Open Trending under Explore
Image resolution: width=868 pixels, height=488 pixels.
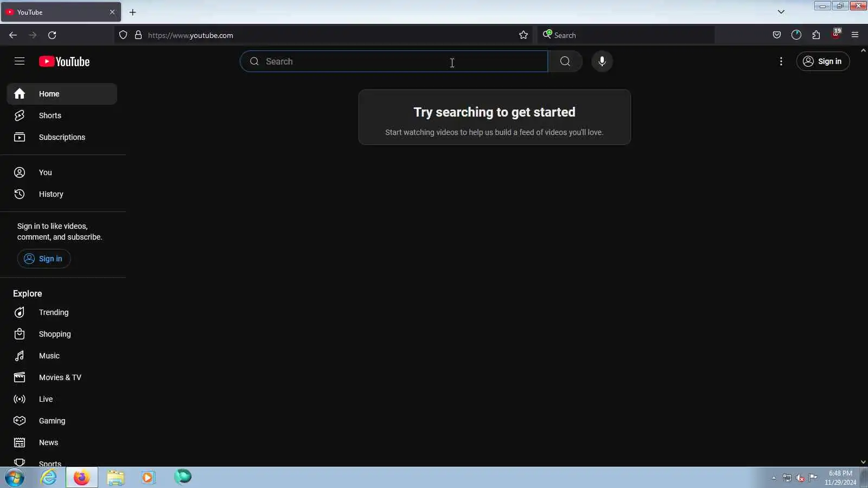pos(62,312)
